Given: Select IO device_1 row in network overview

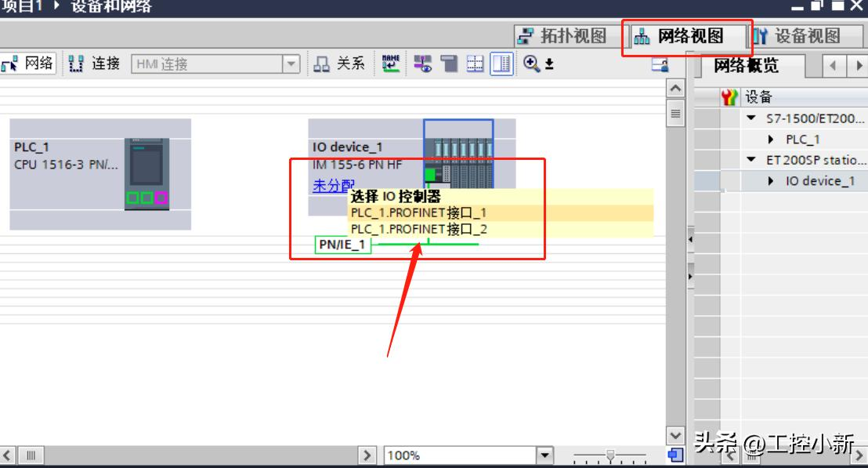Looking at the screenshot, I should [781, 181].
